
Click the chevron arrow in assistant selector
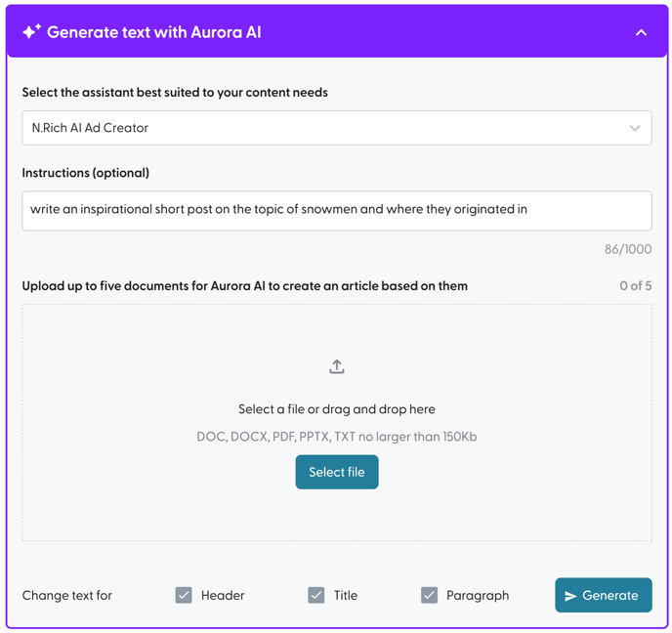pyautogui.click(x=635, y=128)
